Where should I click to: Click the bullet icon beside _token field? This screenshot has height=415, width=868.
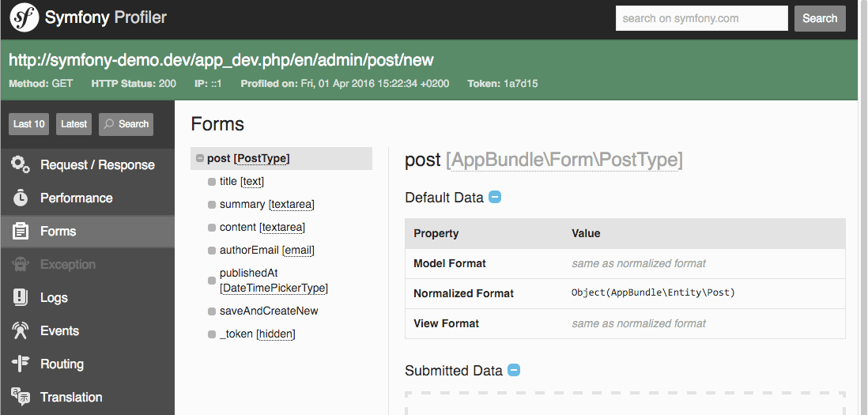point(211,334)
